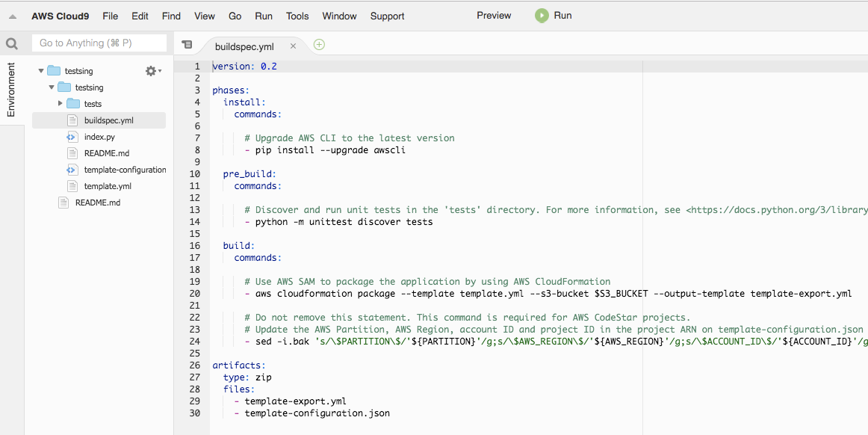Screen dimensions: 868x435
Task: Click the 'files:' key on line 28
Action: coord(239,389)
